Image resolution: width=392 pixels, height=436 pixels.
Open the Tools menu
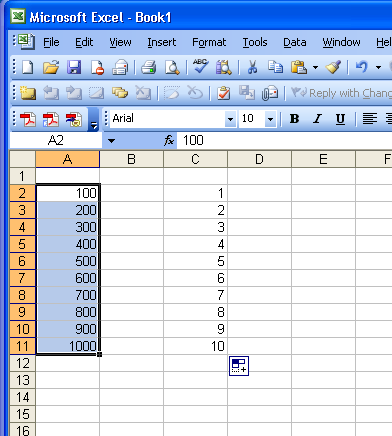click(x=255, y=42)
